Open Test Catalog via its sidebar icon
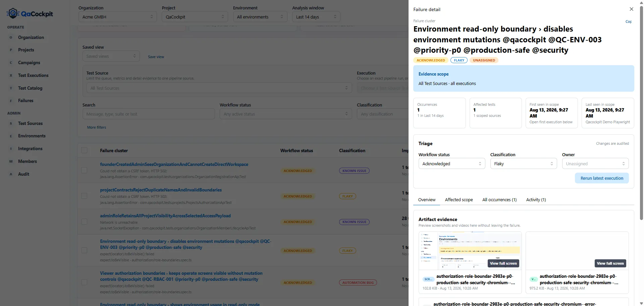 [x=11, y=88]
